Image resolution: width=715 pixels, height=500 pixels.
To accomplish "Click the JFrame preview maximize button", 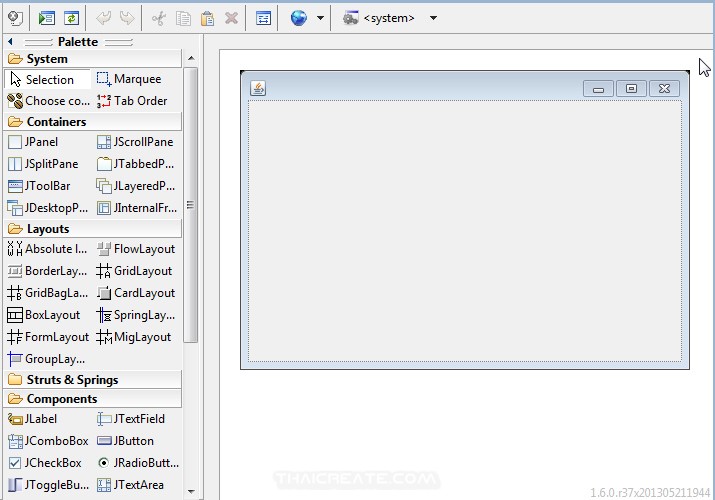I will (x=631, y=88).
